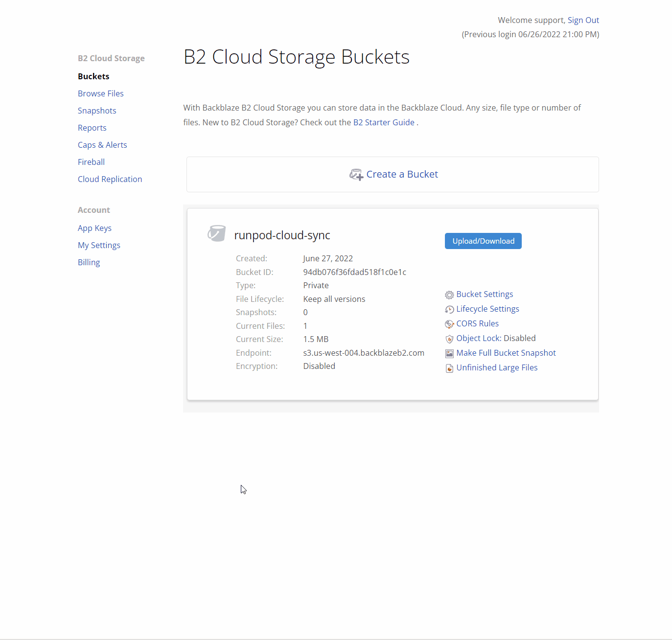Click the Object Lock shield icon
The height and width of the screenshot is (640, 672).
[449, 339]
